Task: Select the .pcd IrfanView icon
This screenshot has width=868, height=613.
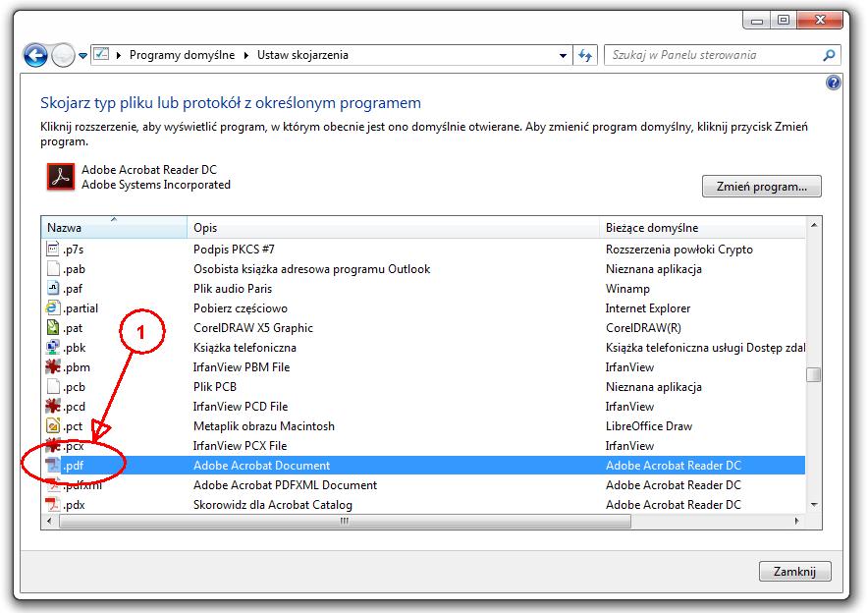Action: pyautogui.click(x=53, y=407)
